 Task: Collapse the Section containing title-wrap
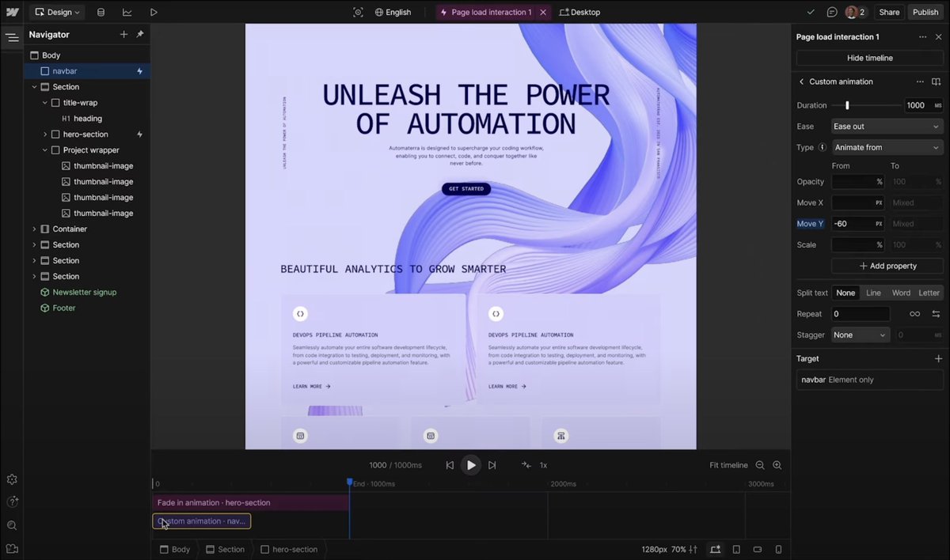pyautogui.click(x=35, y=87)
